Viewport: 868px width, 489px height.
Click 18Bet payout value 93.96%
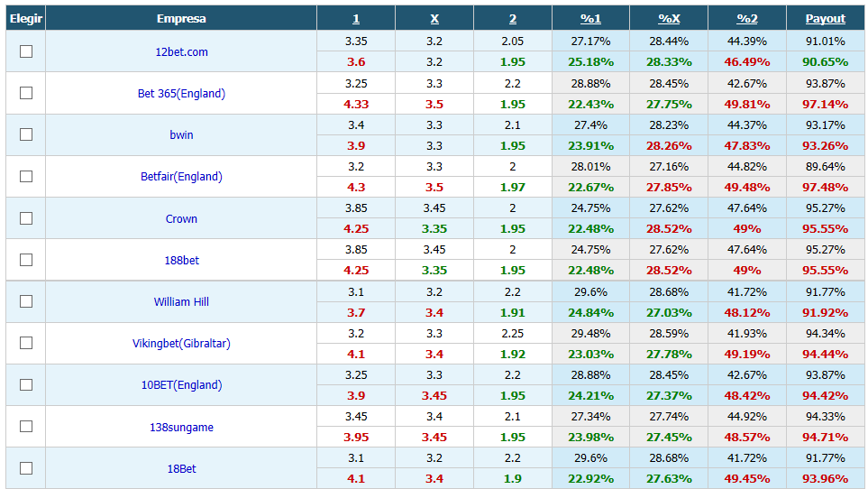[826, 478]
